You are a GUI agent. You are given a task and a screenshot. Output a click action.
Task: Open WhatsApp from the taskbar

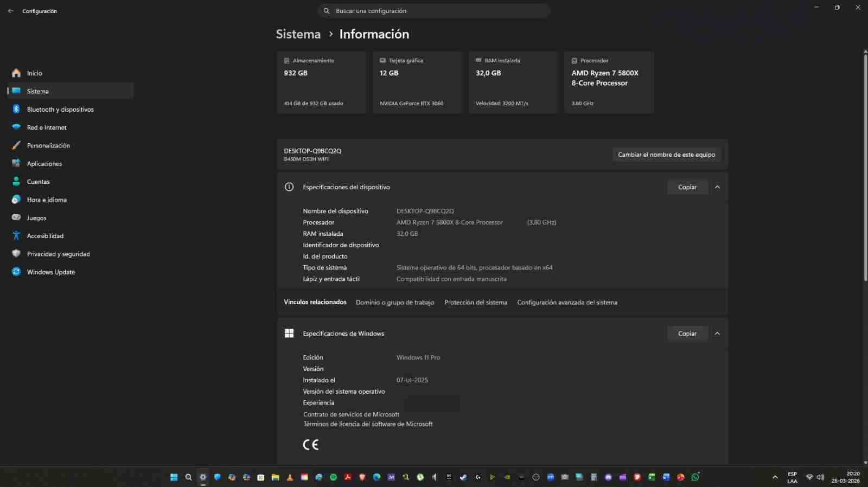tap(695, 477)
